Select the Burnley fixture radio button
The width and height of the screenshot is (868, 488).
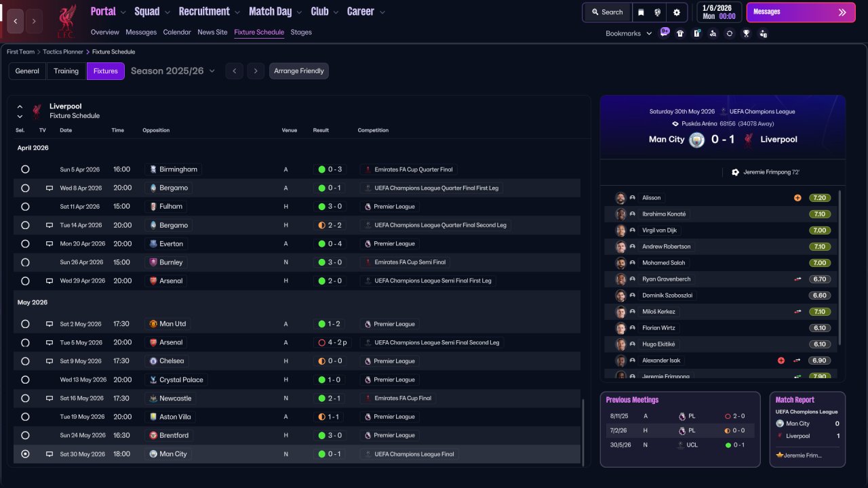click(x=25, y=262)
